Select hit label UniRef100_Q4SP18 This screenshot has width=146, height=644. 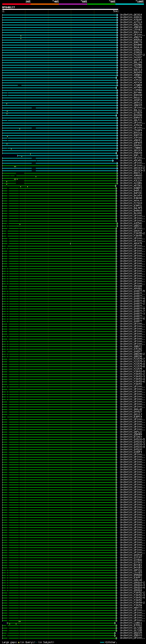pos(131,555)
